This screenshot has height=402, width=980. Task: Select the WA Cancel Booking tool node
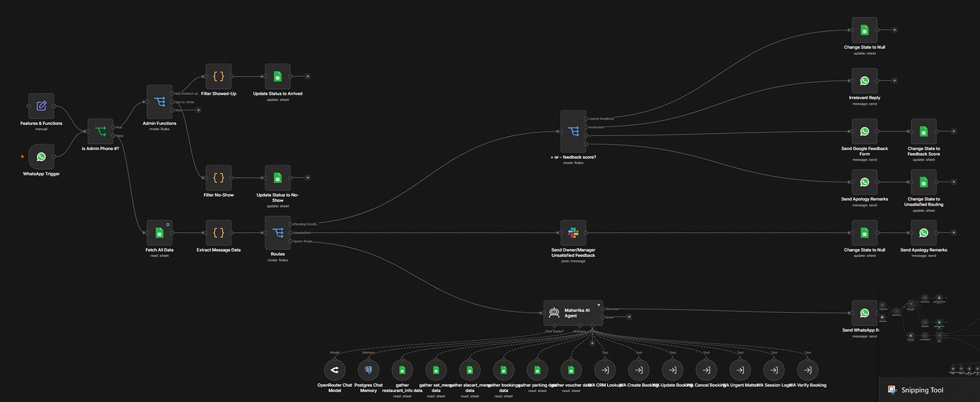click(x=707, y=370)
